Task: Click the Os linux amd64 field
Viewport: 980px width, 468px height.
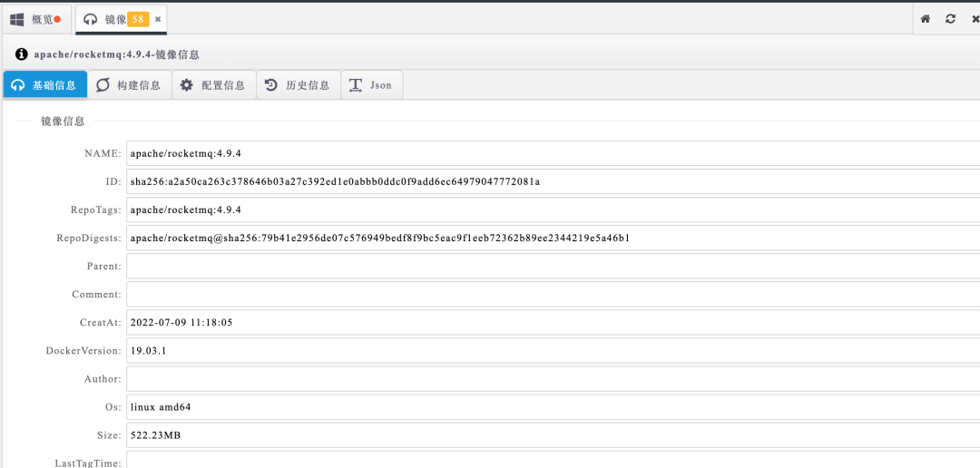Action: [554, 406]
